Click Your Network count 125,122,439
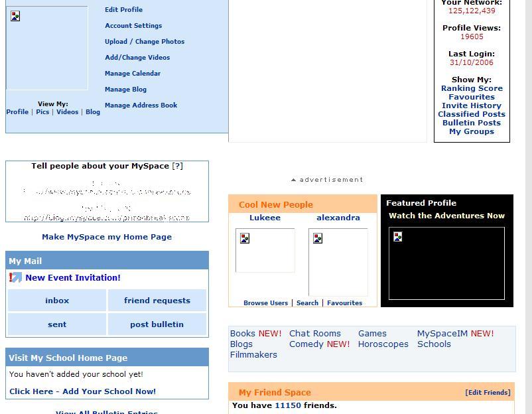 pos(472,11)
